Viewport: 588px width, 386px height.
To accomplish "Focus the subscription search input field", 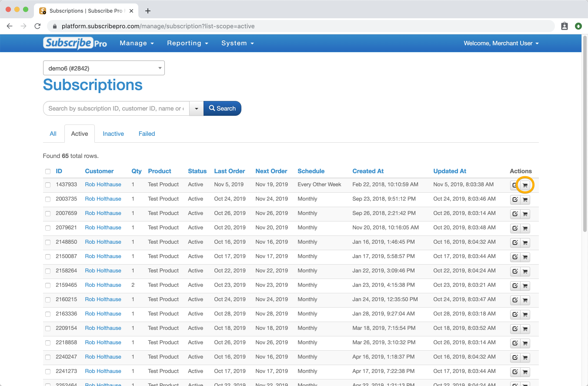I will (x=116, y=108).
